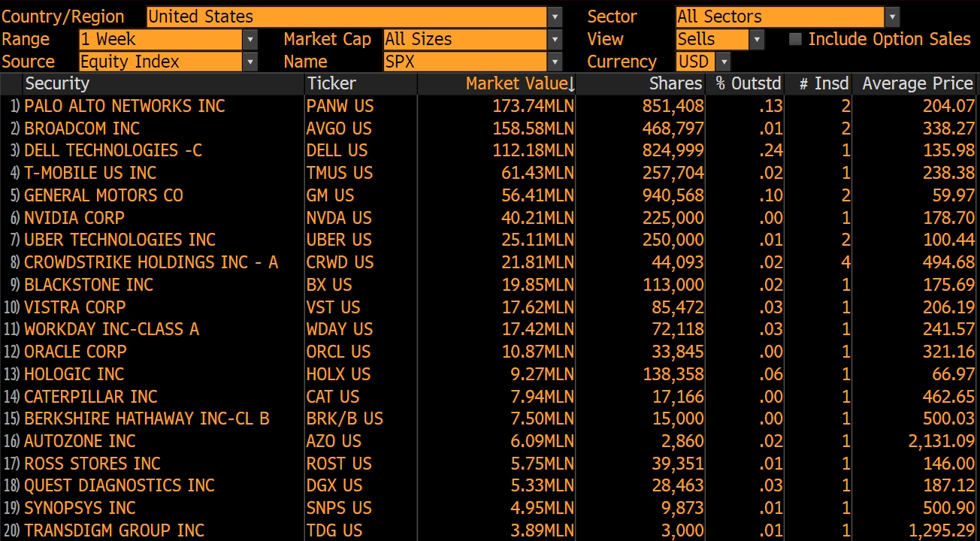This screenshot has width=980, height=541.
Task: Click AUTOZONE INC security name
Action: 80,441
